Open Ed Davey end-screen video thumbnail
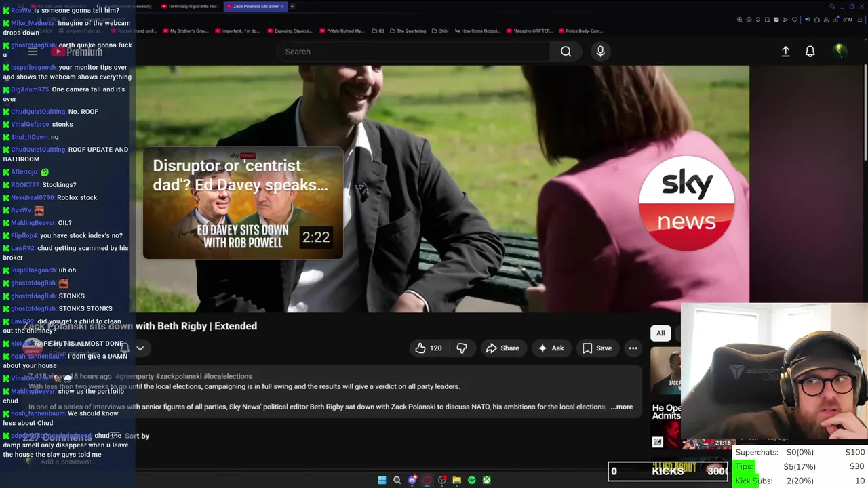Image resolution: width=868 pixels, height=488 pixels. 243,203
